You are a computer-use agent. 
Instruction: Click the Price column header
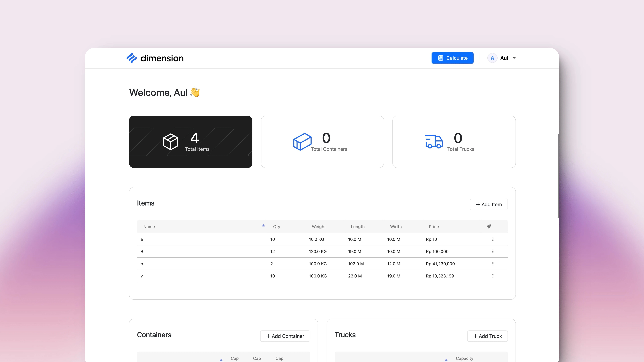[x=434, y=227]
